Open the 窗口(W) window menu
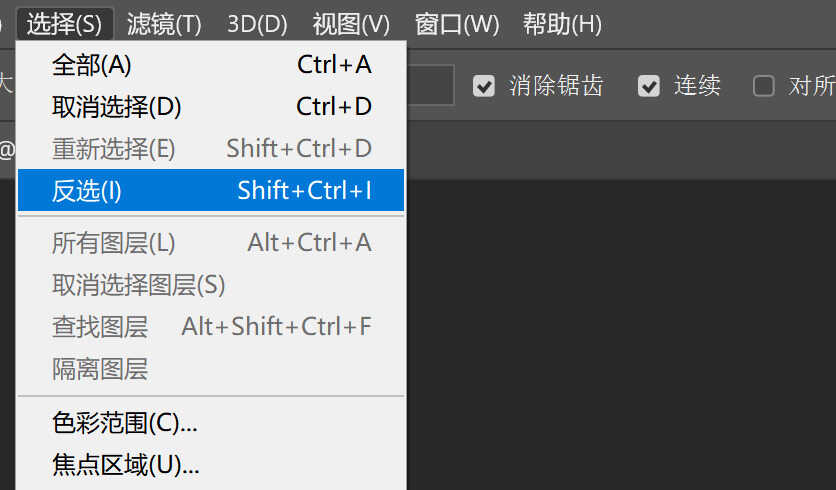The image size is (836, 490). point(457,24)
